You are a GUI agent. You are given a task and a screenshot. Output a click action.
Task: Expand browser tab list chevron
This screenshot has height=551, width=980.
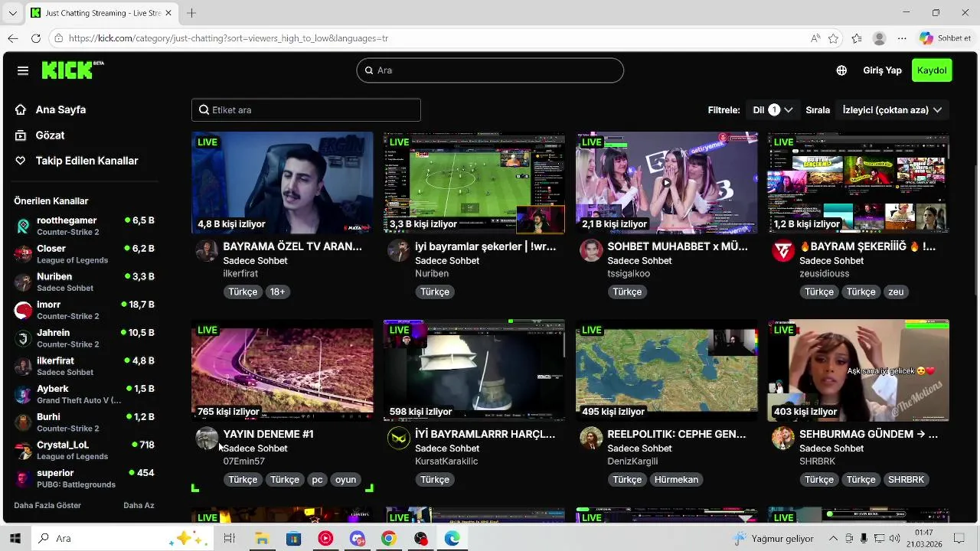[12, 13]
